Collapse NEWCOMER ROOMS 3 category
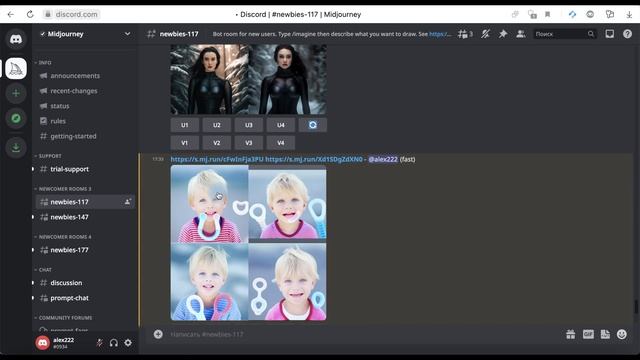This screenshot has height=360, width=640. (x=63, y=189)
